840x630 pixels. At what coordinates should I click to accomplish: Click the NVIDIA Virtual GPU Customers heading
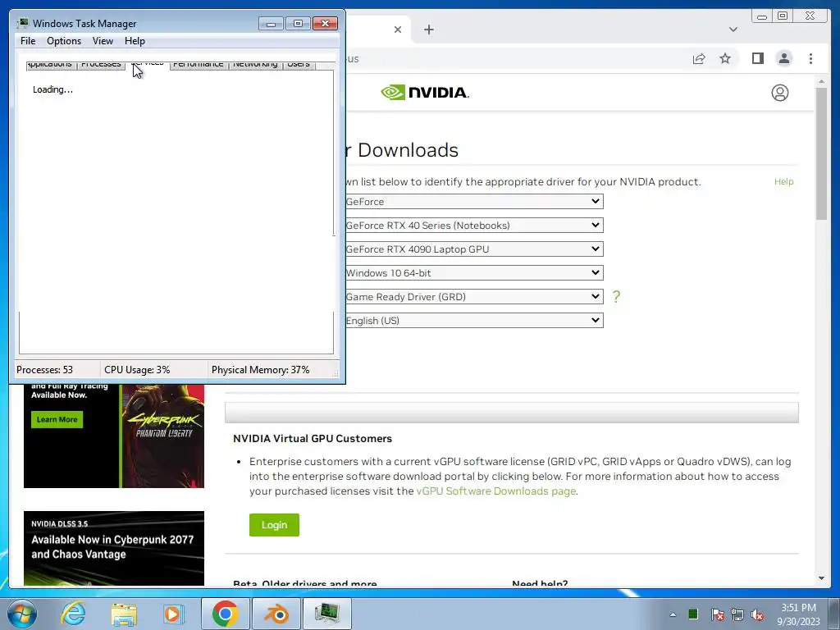coord(313,438)
